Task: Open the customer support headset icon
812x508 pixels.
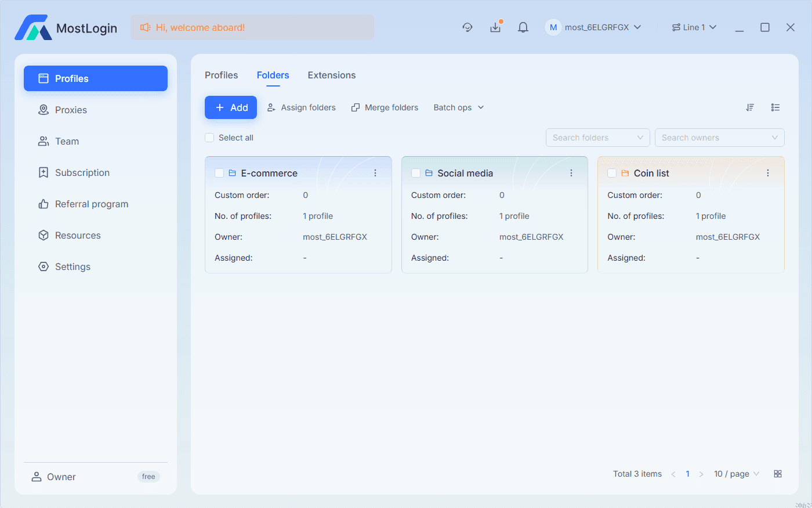Action: pyautogui.click(x=467, y=27)
